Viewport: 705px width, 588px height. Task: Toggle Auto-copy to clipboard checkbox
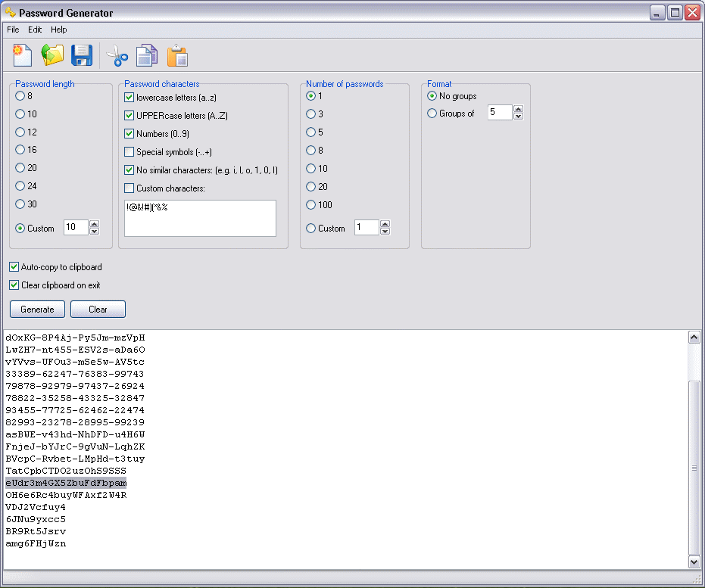14,267
